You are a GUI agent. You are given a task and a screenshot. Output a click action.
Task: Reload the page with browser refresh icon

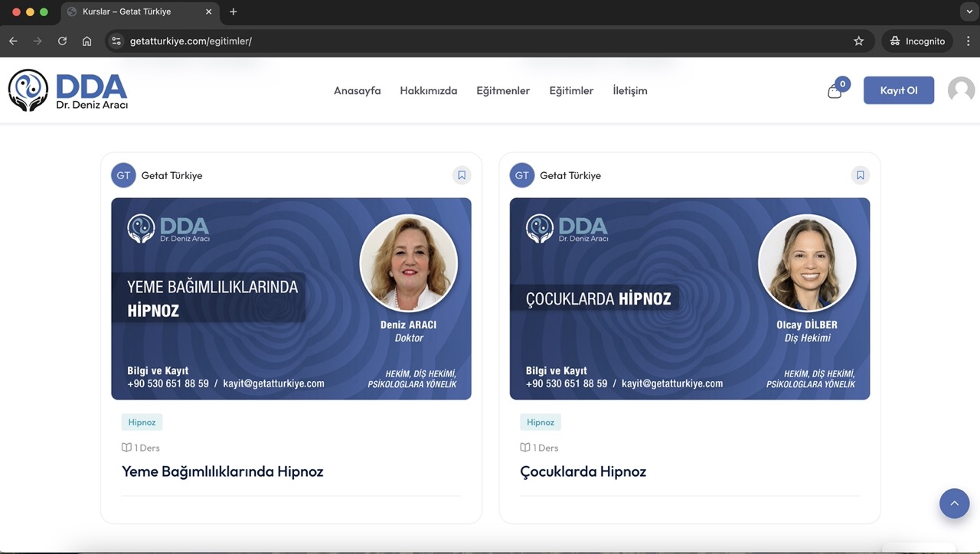click(x=62, y=41)
